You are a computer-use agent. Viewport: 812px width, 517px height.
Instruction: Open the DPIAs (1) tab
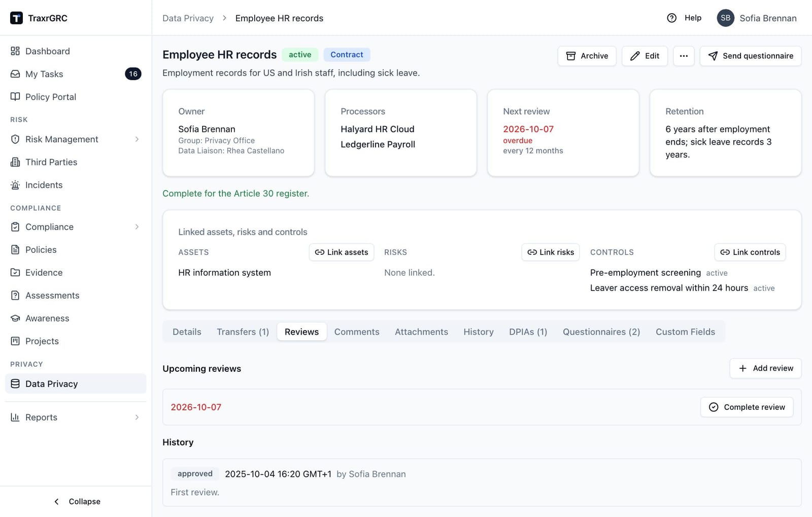(528, 332)
